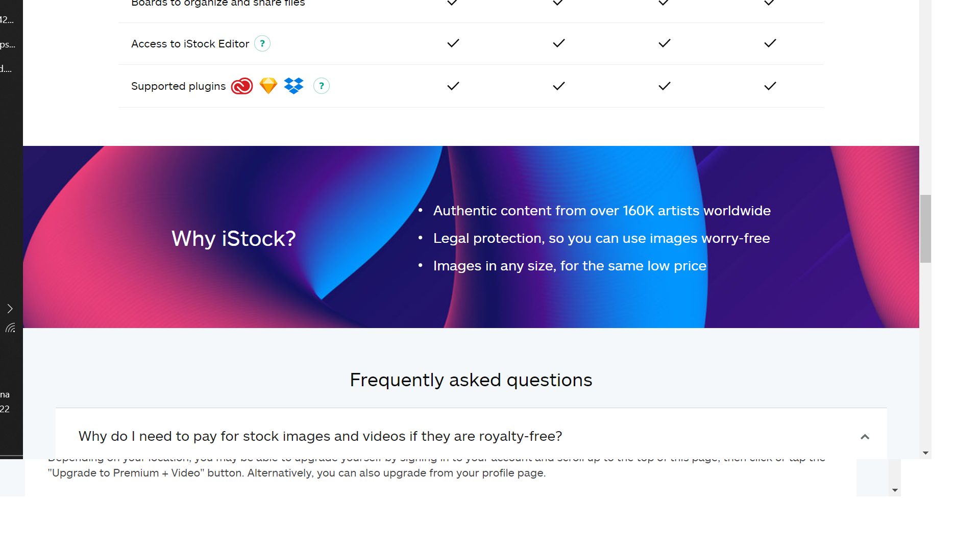Screen dimensions: 980x551
Task: Click the help icon beside Access to iStock Editor
Action: click(x=262, y=44)
